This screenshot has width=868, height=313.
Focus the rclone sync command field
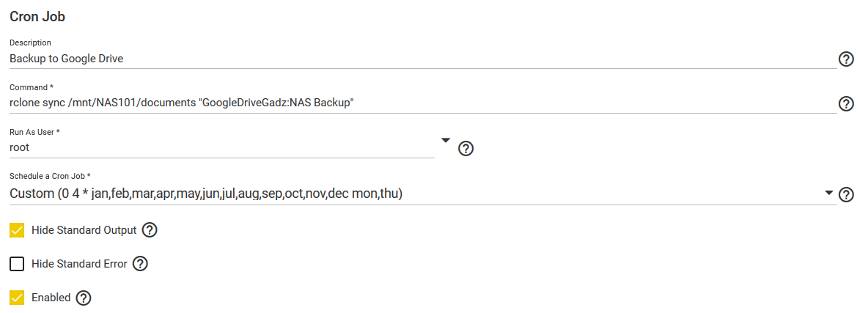tap(423, 103)
